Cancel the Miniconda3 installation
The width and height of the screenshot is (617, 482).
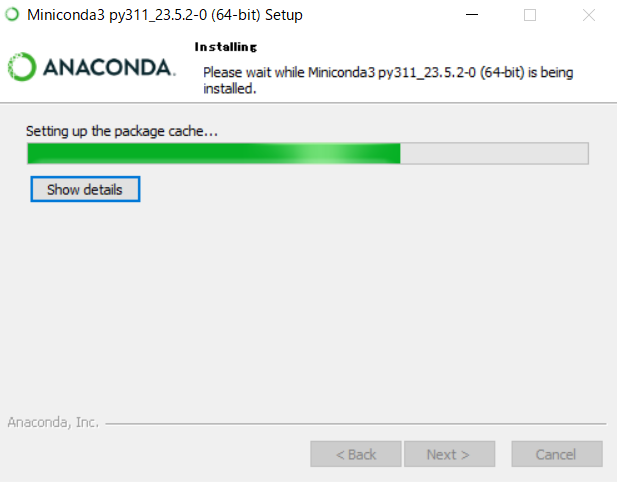(x=557, y=454)
